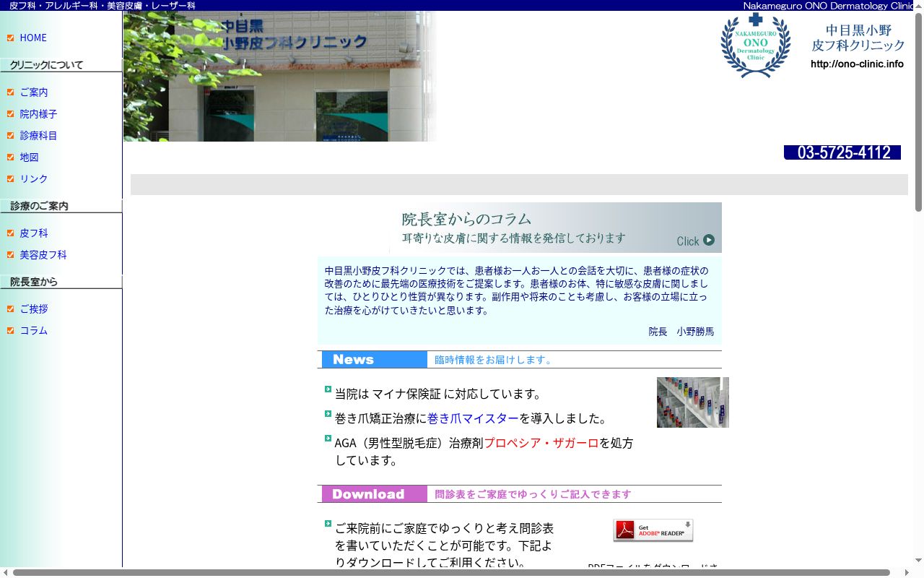Image resolution: width=924 pixels, height=578 pixels.
Task: Click the orange check icon beside コラム
Action: point(11,331)
